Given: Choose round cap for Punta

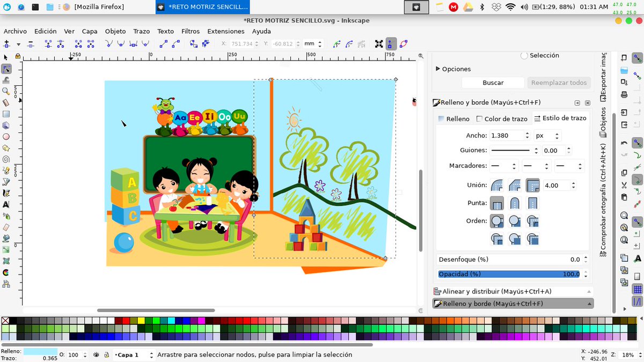Looking at the screenshot, I should pyautogui.click(x=515, y=203).
